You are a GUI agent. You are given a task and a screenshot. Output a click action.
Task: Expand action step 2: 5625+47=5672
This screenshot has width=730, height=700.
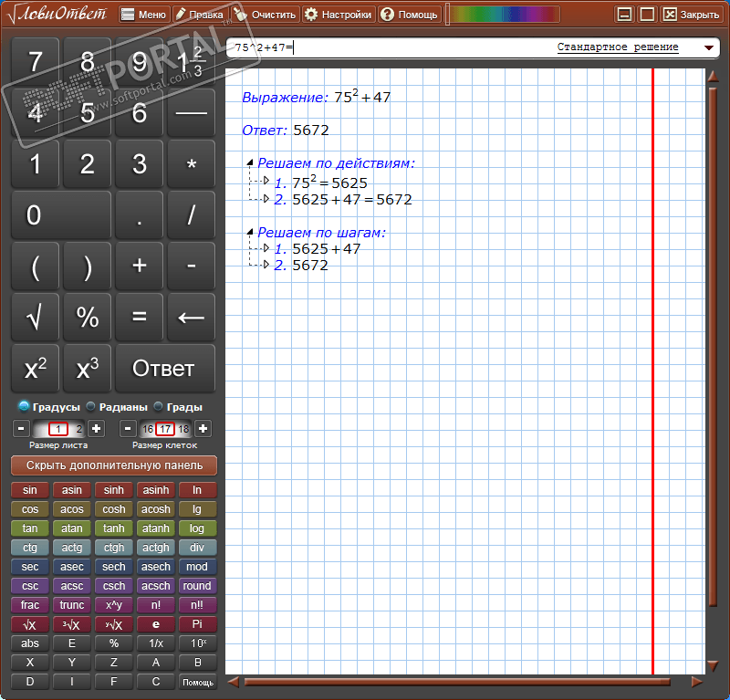coord(266,199)
